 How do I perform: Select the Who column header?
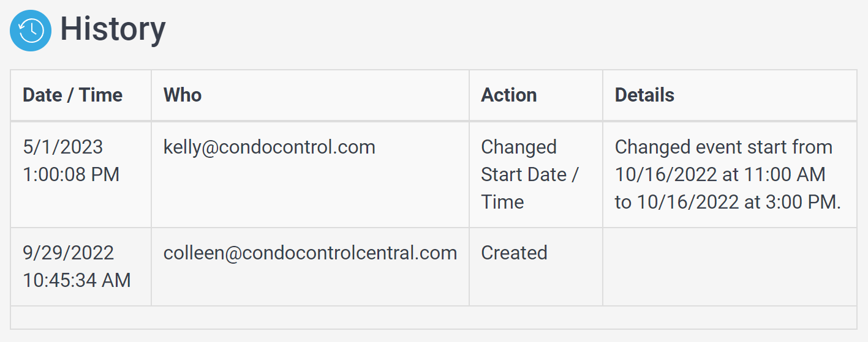click(x=183, y=95)
